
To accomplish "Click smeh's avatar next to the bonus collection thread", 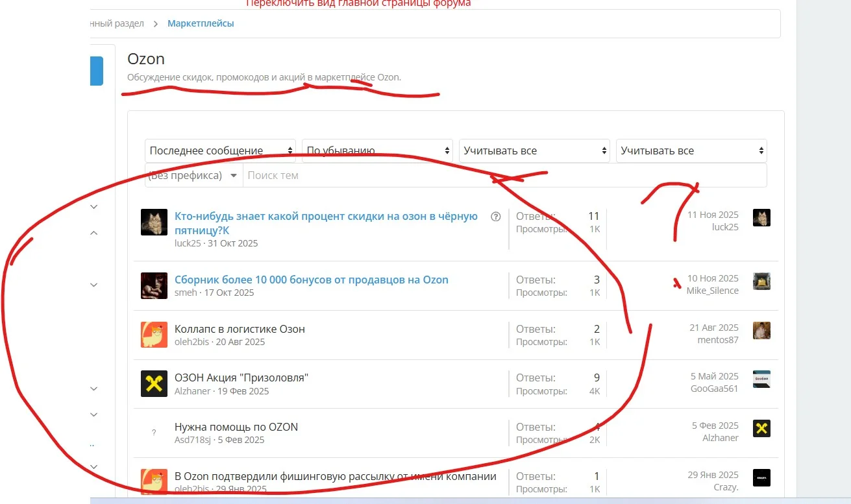I will point(154,285).
